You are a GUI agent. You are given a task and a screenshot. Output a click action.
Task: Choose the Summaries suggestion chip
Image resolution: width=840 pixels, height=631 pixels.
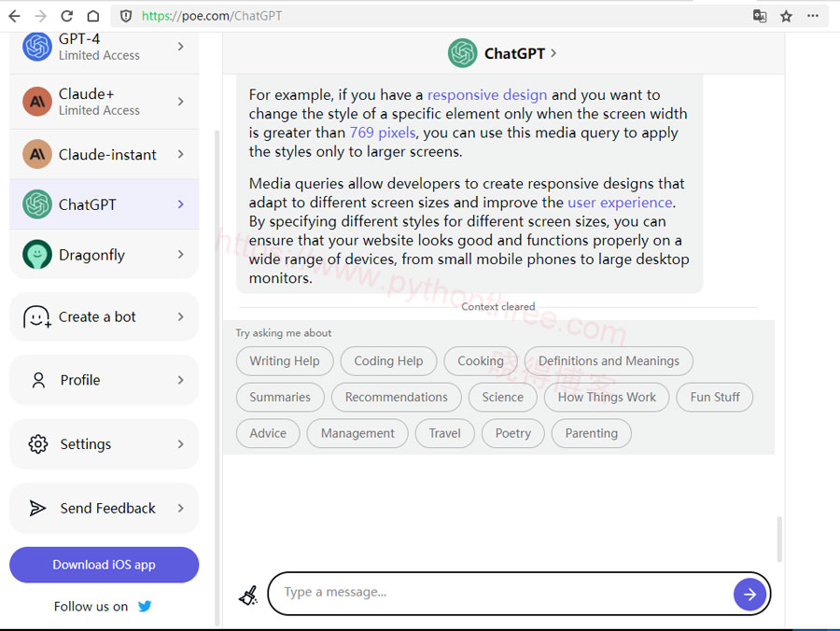280,397
